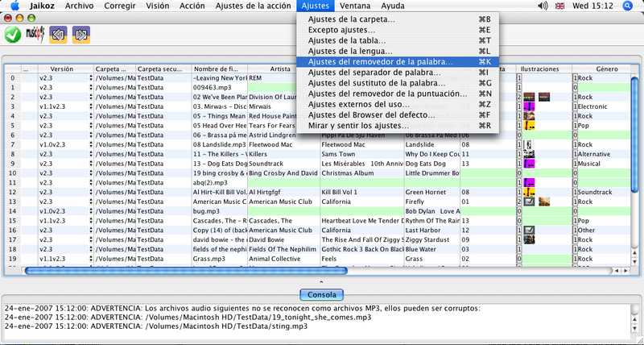The height and width of the screenshot is (345, 644).
Task: Click the clock showing Wed 15:12
Action: [x=592, y=6]
